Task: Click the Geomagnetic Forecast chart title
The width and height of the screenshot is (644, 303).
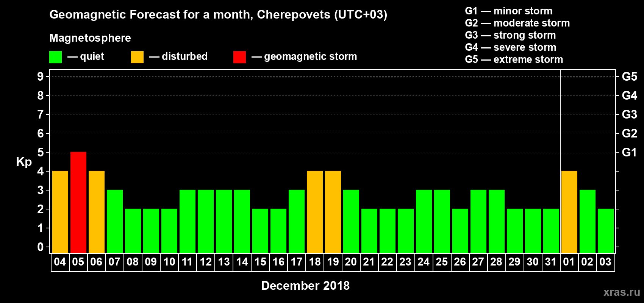Action: click(218, 15)
